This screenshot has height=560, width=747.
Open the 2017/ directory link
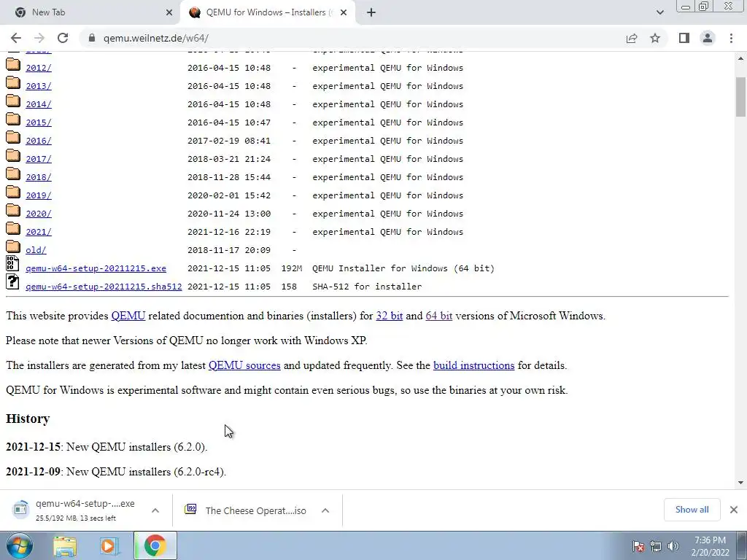pos(39,159)
